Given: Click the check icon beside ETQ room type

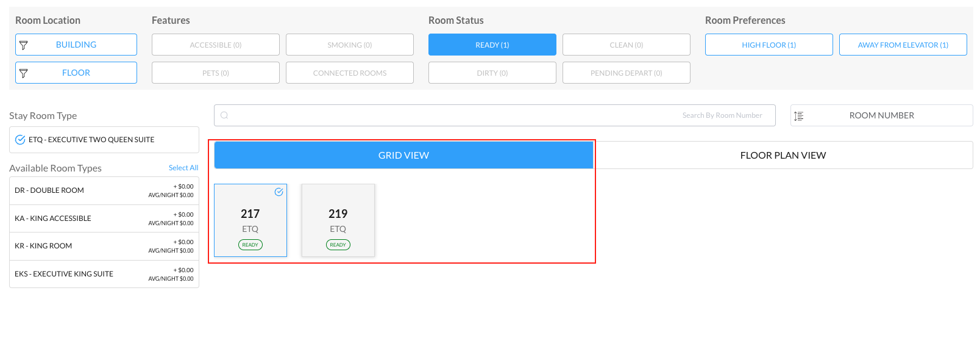Looking at the screenshot, I should click(x=20, y=140).
